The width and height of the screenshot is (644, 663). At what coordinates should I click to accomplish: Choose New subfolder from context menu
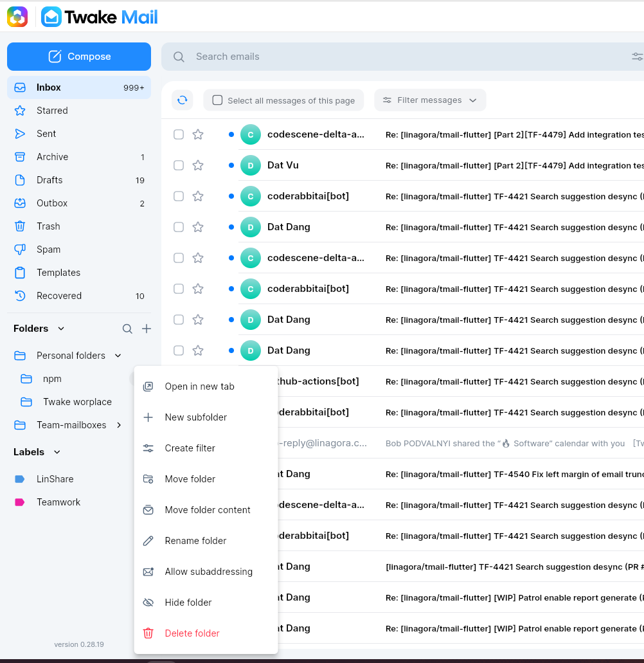[206, 417]
